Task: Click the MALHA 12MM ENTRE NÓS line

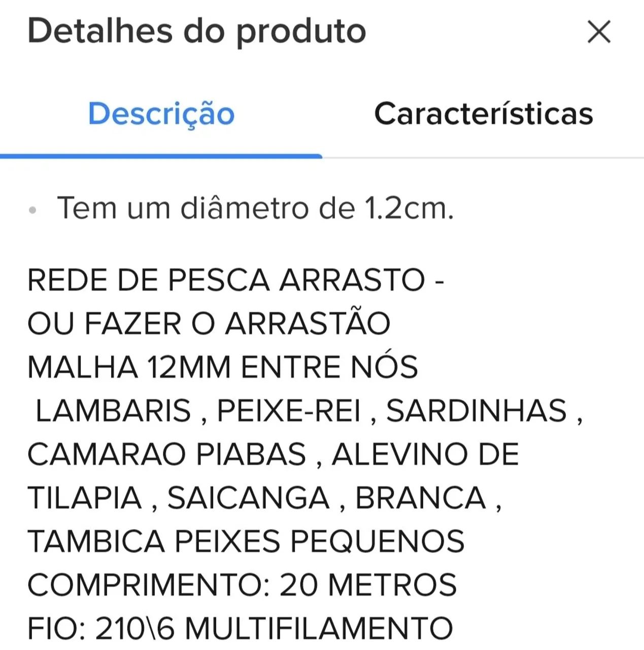Action: 222,367
